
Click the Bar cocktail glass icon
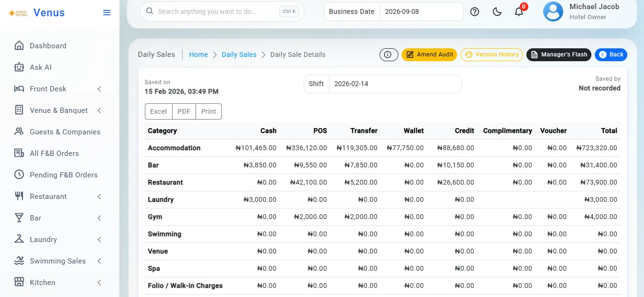(19, 218)
